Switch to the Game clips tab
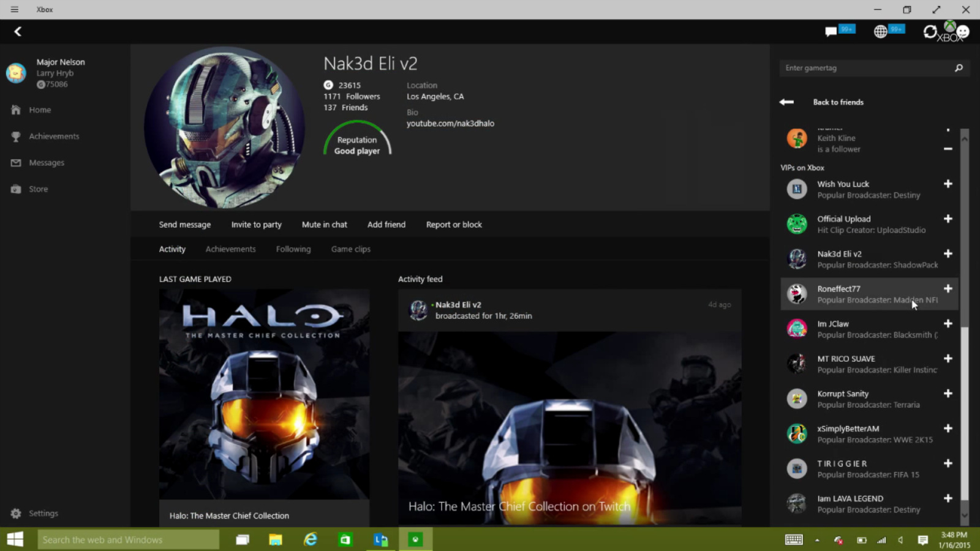Screen dimensions: 980x551 click(x=350, y=249)
